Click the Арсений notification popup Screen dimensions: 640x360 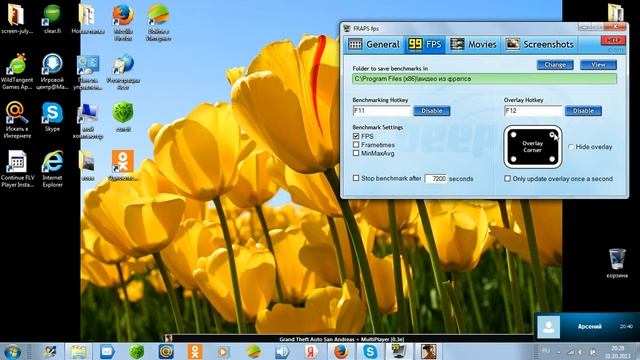coord(587,327)
